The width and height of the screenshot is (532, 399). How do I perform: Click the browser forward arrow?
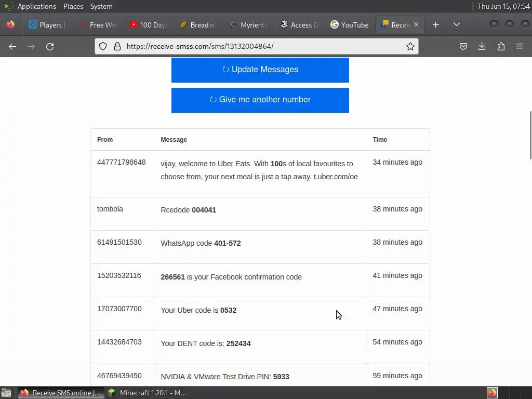pos(31,46)
